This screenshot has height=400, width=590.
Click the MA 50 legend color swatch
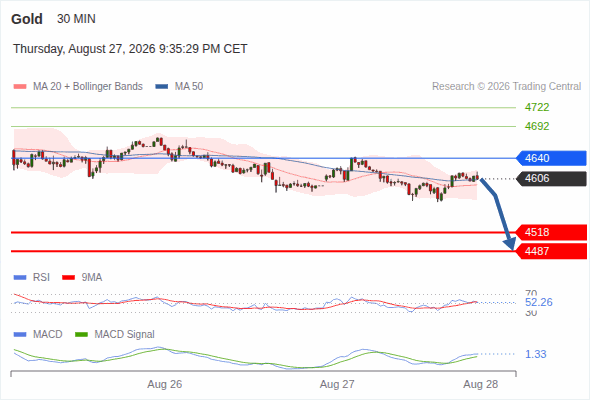point(162,87)
